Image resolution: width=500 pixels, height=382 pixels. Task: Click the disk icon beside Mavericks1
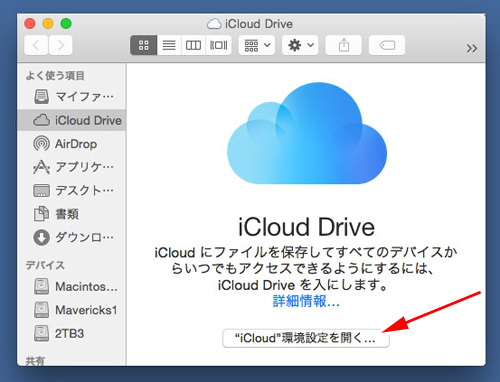click(x=42, y=310)
